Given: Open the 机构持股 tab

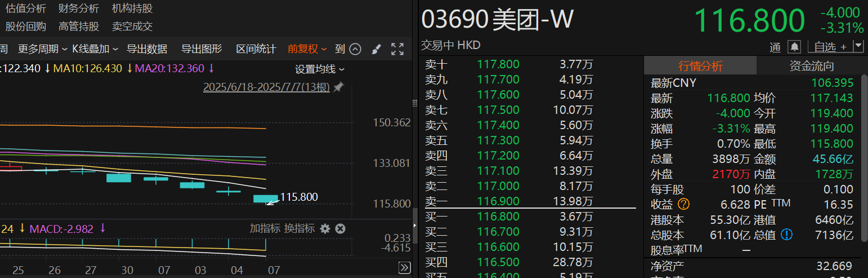Looking at the screenshot, I should click(132, 8).
